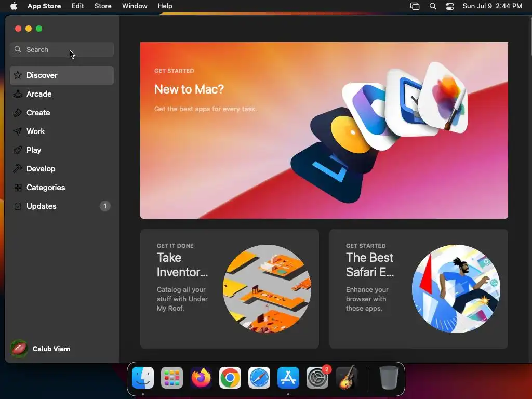Image resolution: width=532 pixels, height=399 pixels.
Task: Click the App Store Dock icon
Action: click(288, 378)
